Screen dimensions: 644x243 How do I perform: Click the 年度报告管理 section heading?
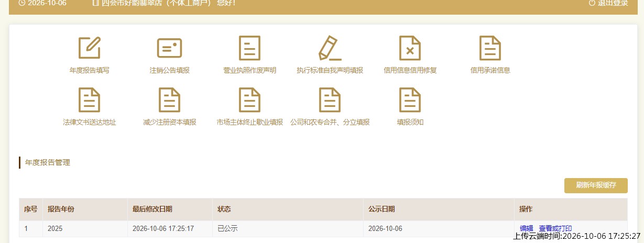(48, 162)
